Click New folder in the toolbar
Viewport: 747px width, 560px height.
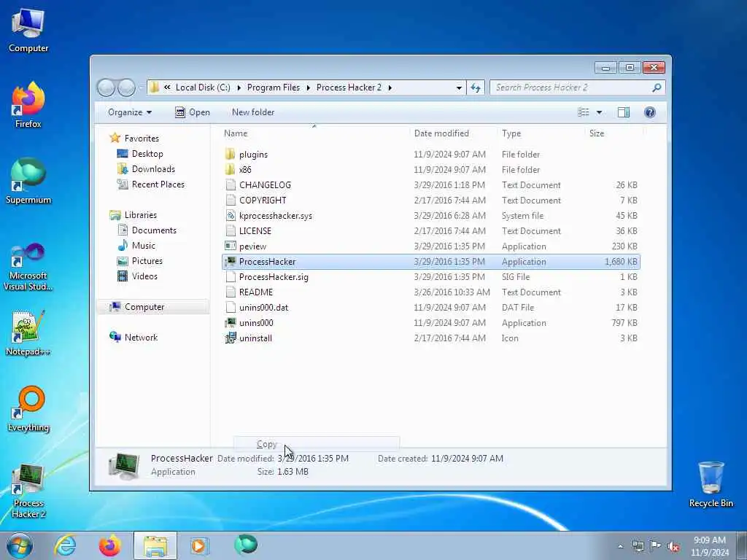[253, 112]
